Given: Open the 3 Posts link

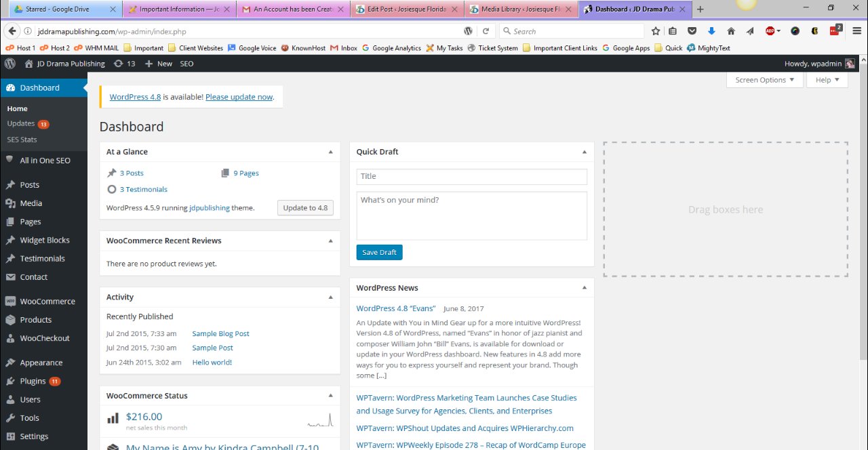Looking at the screenshot, I should (132, 173).
